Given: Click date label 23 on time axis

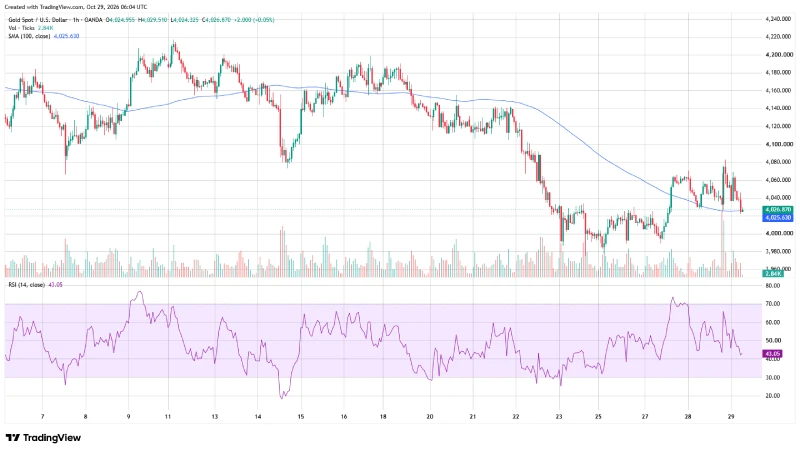Looking at the screenshot, I should 559,417.
